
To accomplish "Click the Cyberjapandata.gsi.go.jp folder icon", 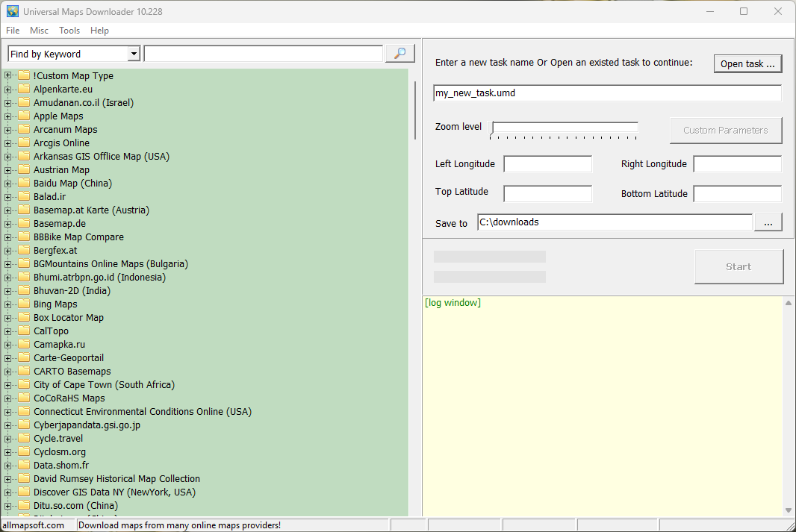I will point(24,425).
